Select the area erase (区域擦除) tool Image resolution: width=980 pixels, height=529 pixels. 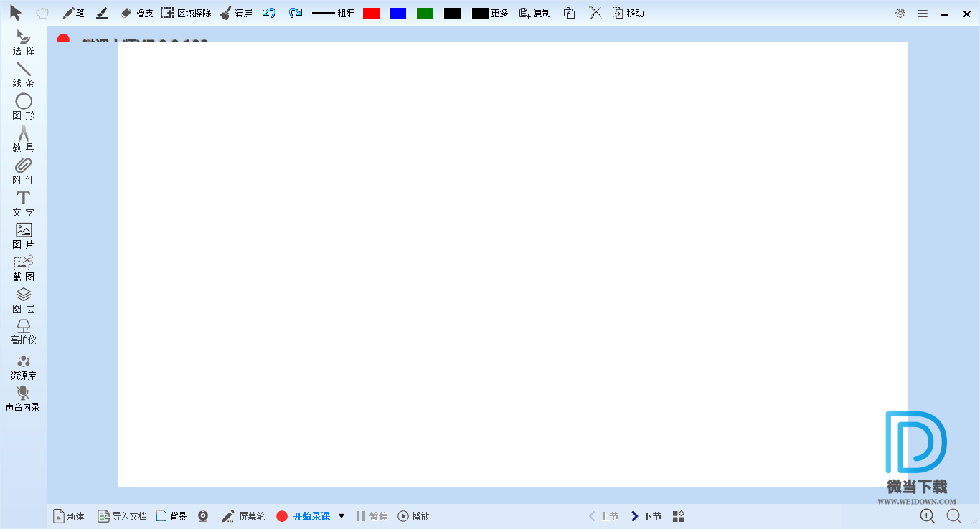186,13
